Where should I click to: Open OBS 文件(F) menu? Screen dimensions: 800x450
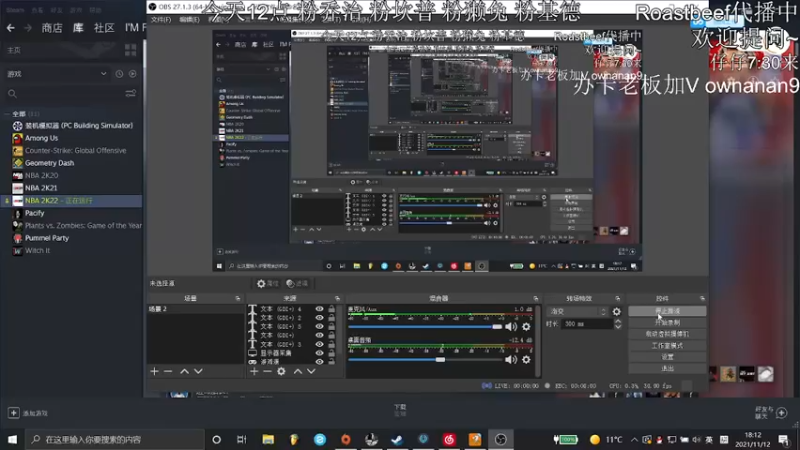point(161,20)
